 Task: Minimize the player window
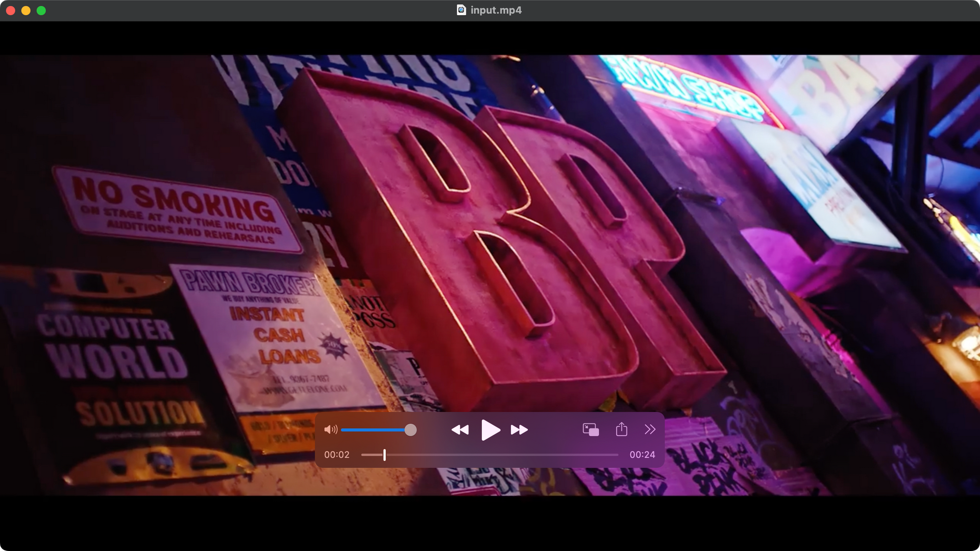coord(26,10)
